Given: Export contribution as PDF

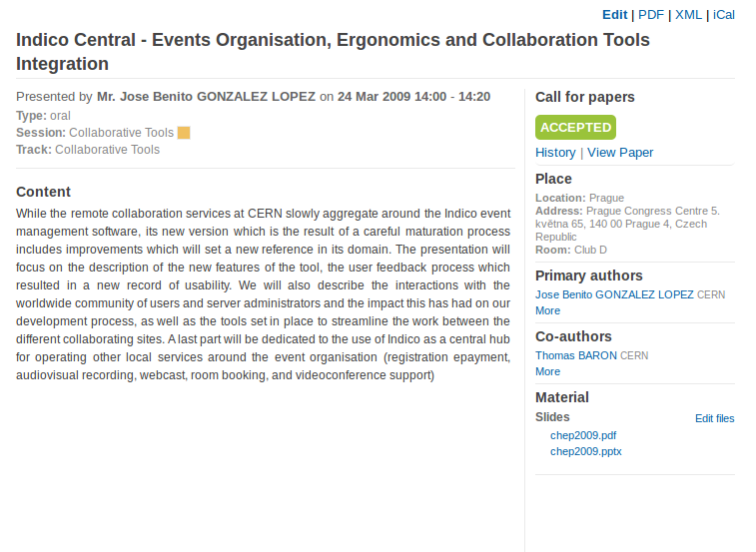Looking at the screenshot, I should pyautogui.click(x=651, y=15).
